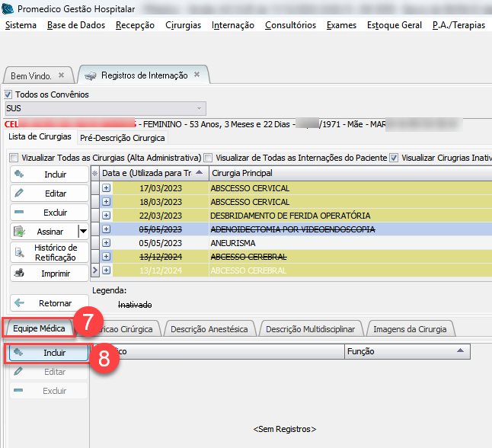The width and height of the screenshot is (492, 448).
Task: Switch to the Descrição Anestésica tab
Action: point(209,329)
